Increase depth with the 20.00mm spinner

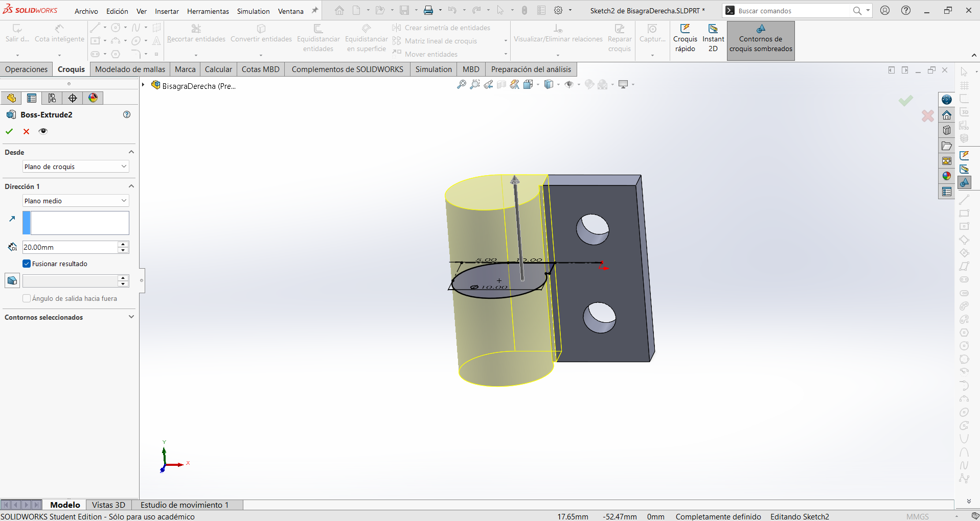123,244
